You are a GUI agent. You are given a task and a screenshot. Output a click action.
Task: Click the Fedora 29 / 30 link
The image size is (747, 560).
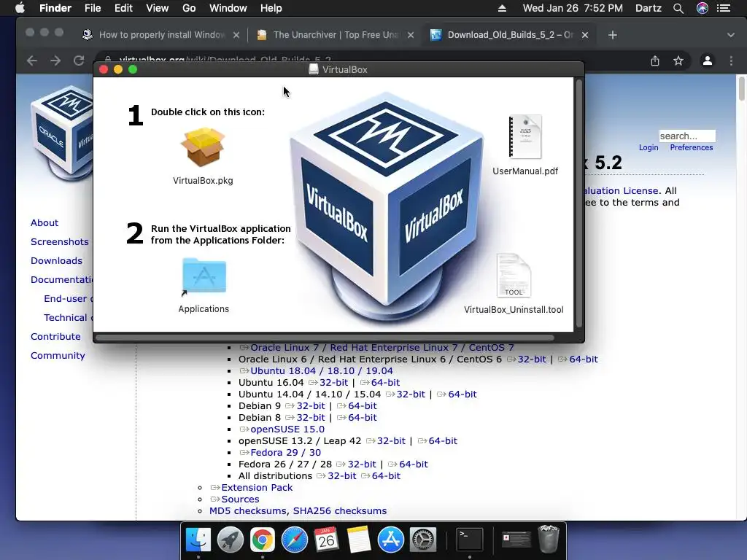285,452
